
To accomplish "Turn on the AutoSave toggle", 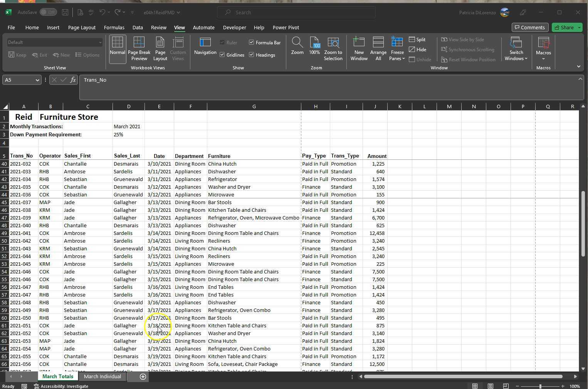I will (x=48, y=12).
